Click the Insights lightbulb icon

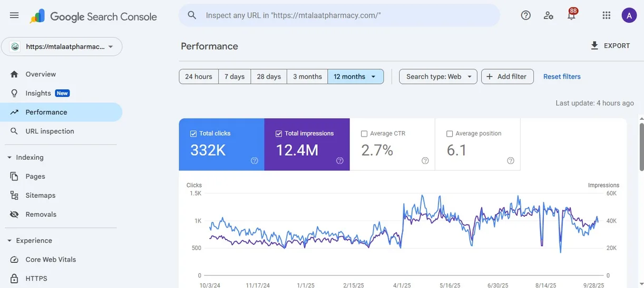(x=15, y=93)
